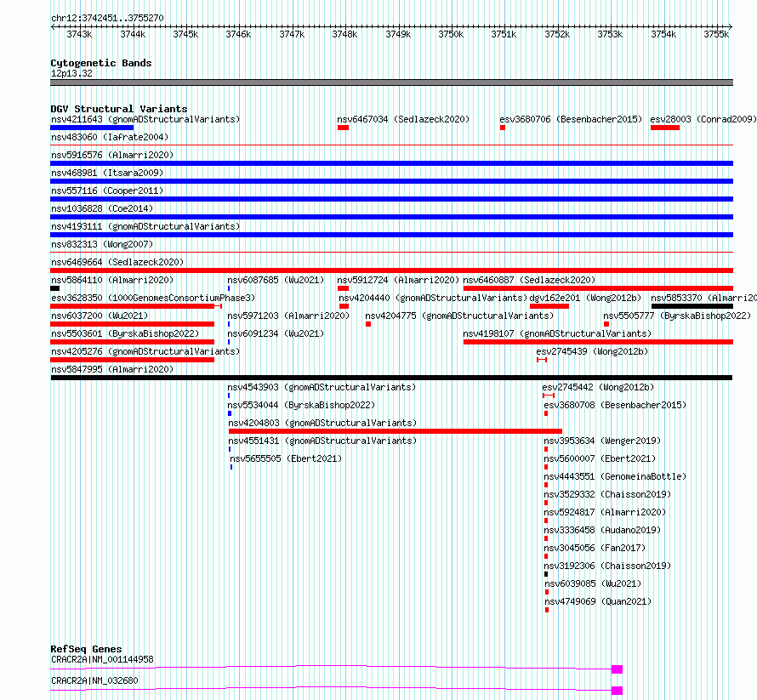Click nsv4193111 gnomAD variant label

(x=145, y=226)
